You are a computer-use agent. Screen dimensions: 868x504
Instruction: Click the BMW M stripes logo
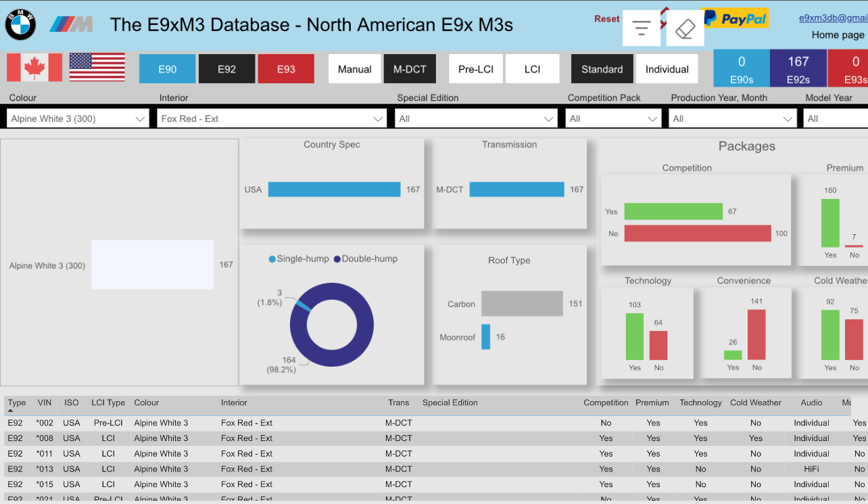(71, 25)
